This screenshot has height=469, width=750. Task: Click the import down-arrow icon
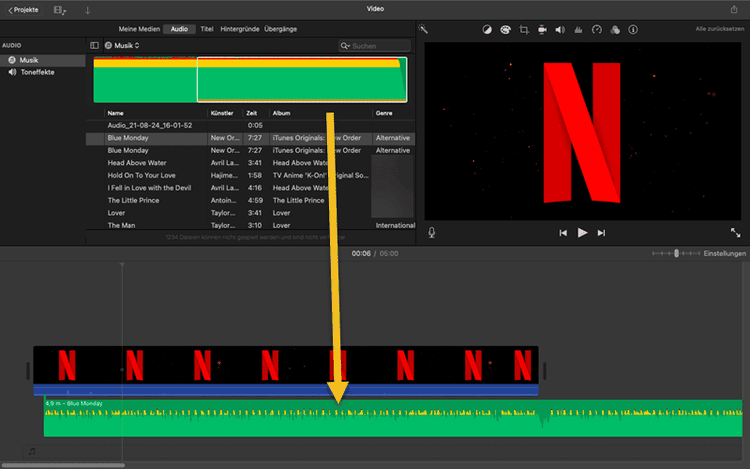point(88,10)
